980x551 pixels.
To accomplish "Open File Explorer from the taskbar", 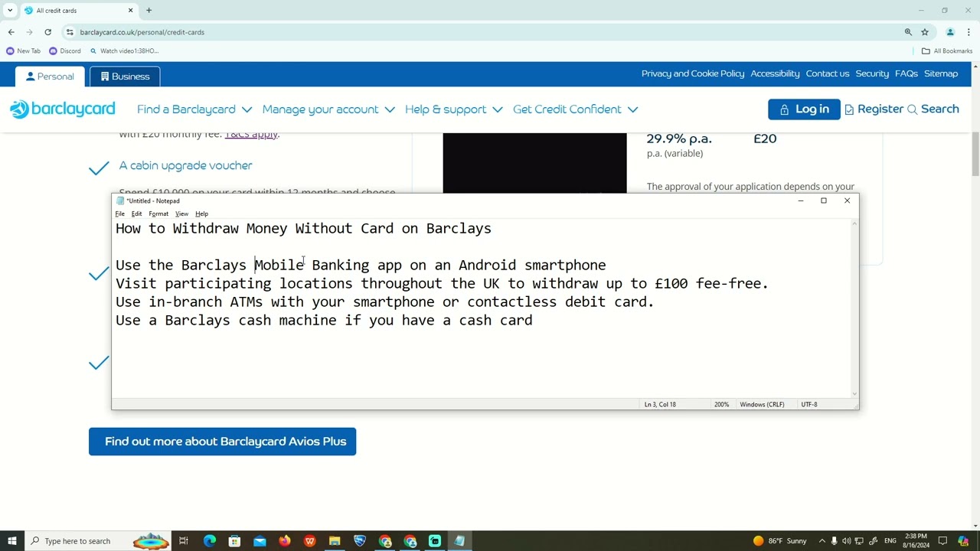I will pyautogui.click(x=335, y=541).
